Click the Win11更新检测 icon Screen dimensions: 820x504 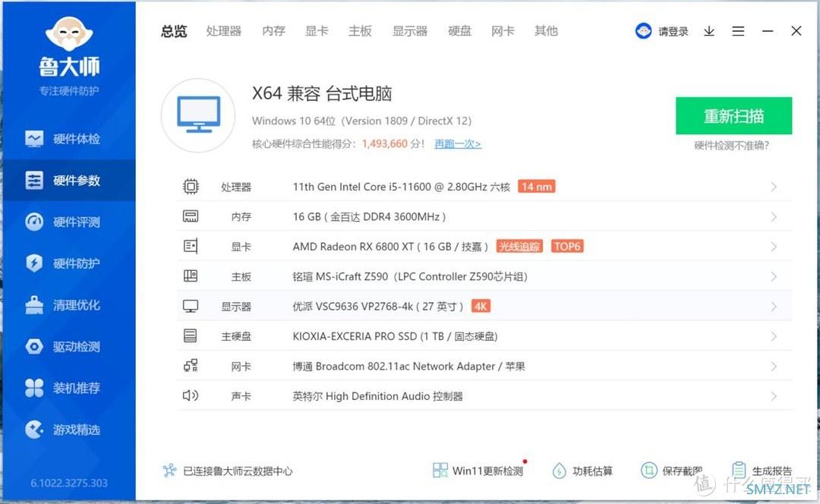click(x=440, y=471)
